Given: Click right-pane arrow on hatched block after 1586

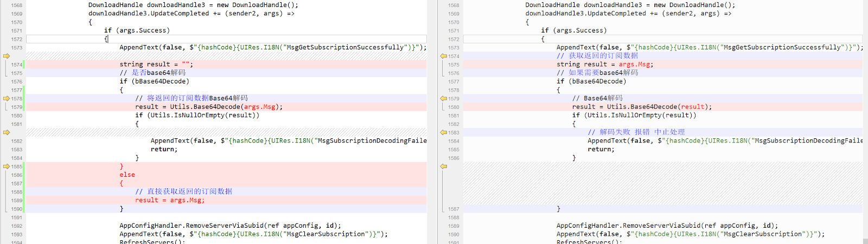Looking at the screenshot, I should pyautogui.click(x=443, y=166).
